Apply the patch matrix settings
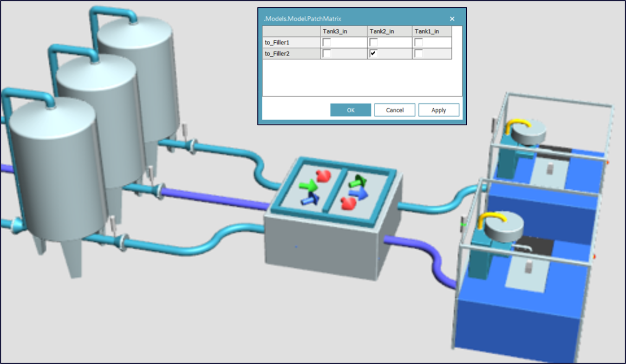626x364 pixels. pos(438,110)
